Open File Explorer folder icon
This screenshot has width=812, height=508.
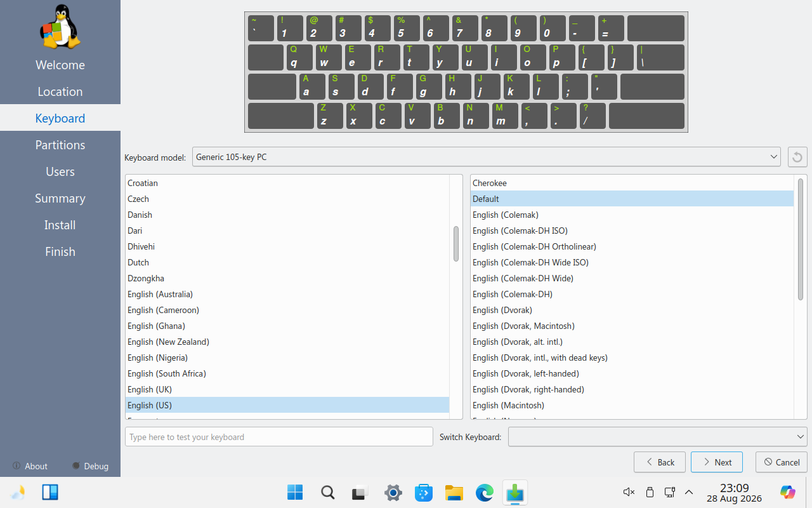pyautogui.click(x=454, y=492)
